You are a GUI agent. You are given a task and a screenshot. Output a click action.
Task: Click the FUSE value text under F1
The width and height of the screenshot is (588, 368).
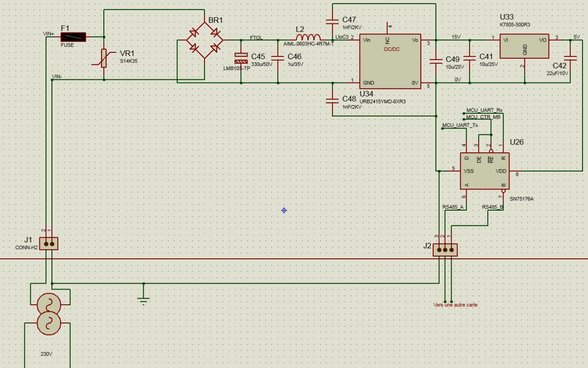[67, 45]
